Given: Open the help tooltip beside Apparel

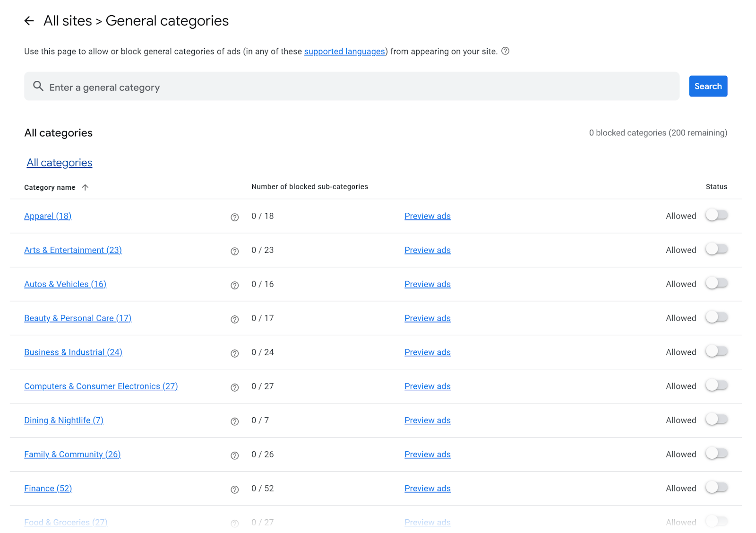Looking at the screenshot, I should tap(234, 218).
